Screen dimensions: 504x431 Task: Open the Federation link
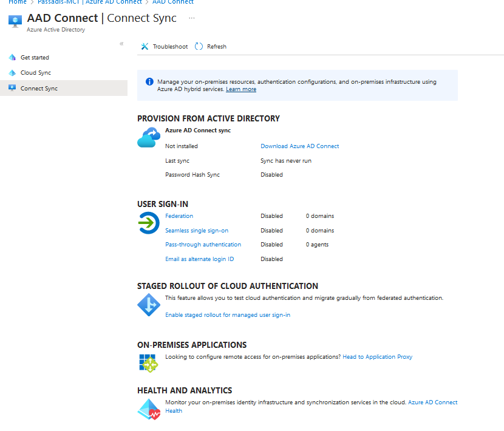179,216
